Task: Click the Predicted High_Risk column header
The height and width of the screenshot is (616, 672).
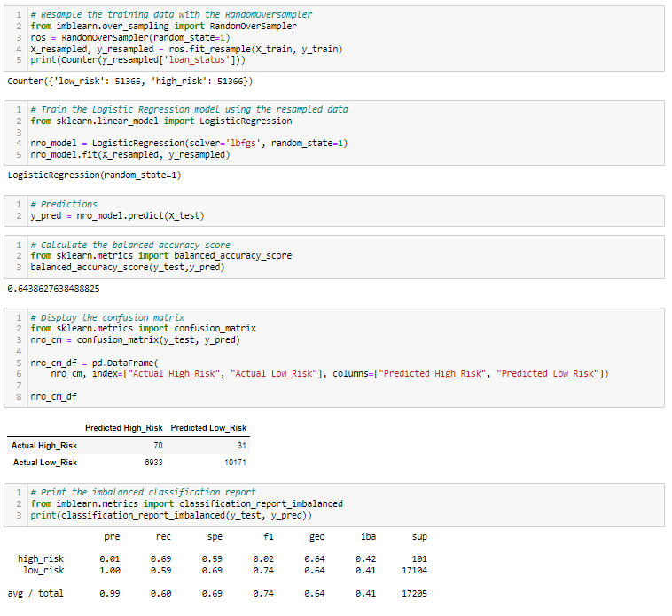Action: pos(124,428)
